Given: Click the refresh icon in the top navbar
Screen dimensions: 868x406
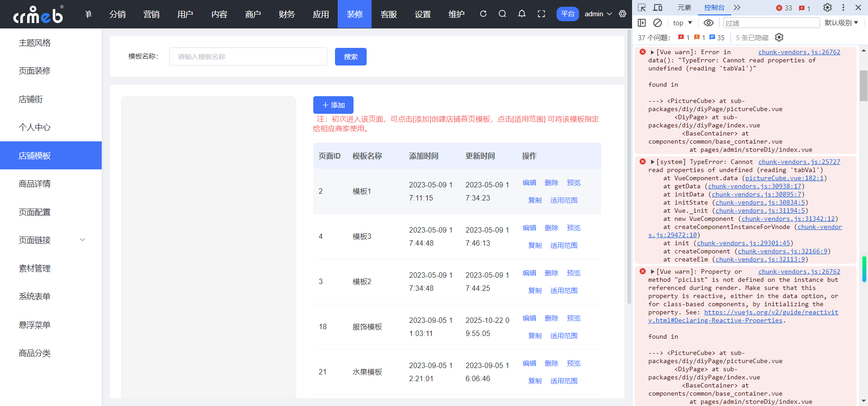Looking at the screenshot, I should (483, 14).
